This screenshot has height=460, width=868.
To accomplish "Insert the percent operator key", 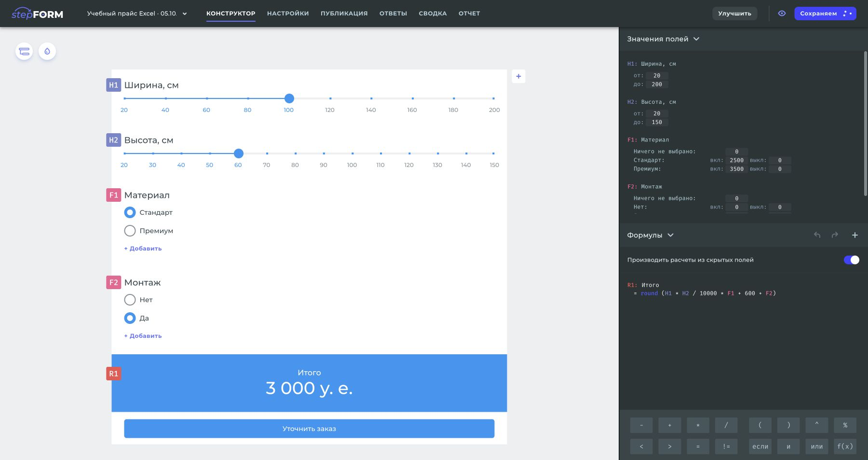I will [845, 425].
